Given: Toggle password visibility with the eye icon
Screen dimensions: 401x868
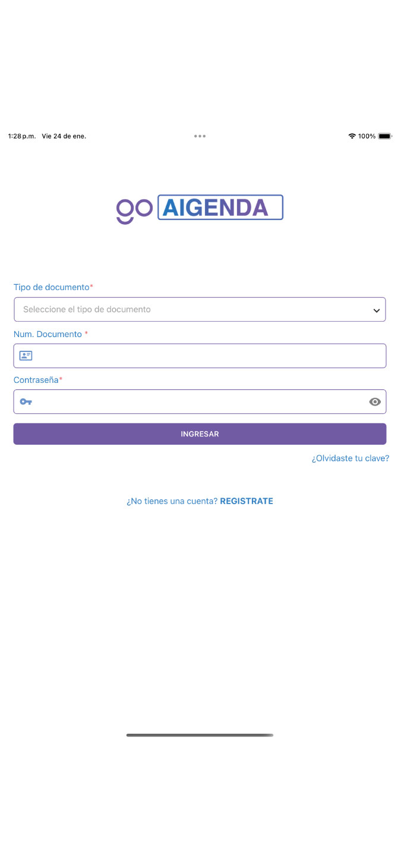Looking at the screenshot, I should [x=374, y=402].
